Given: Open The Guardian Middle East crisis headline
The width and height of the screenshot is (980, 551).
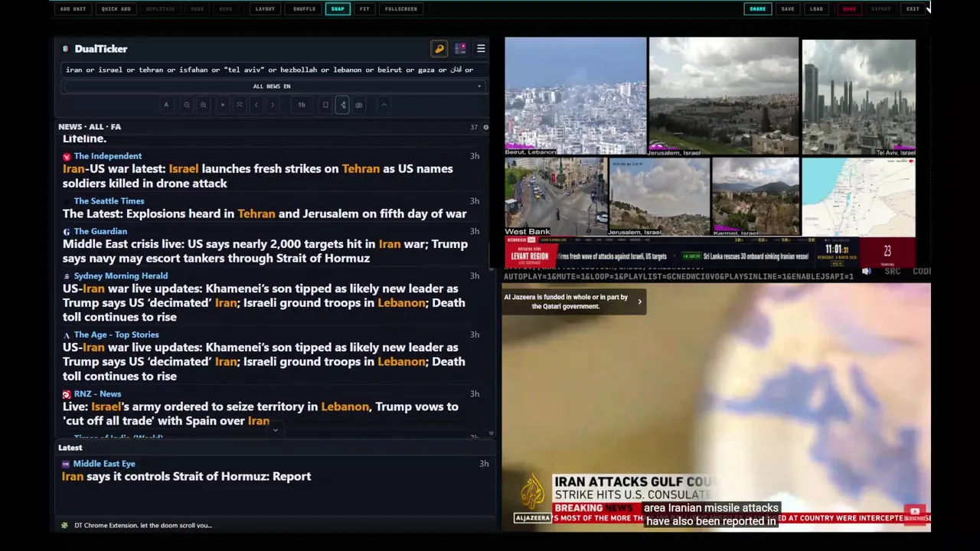Looking at the screenshot, I should pos(265,251).
